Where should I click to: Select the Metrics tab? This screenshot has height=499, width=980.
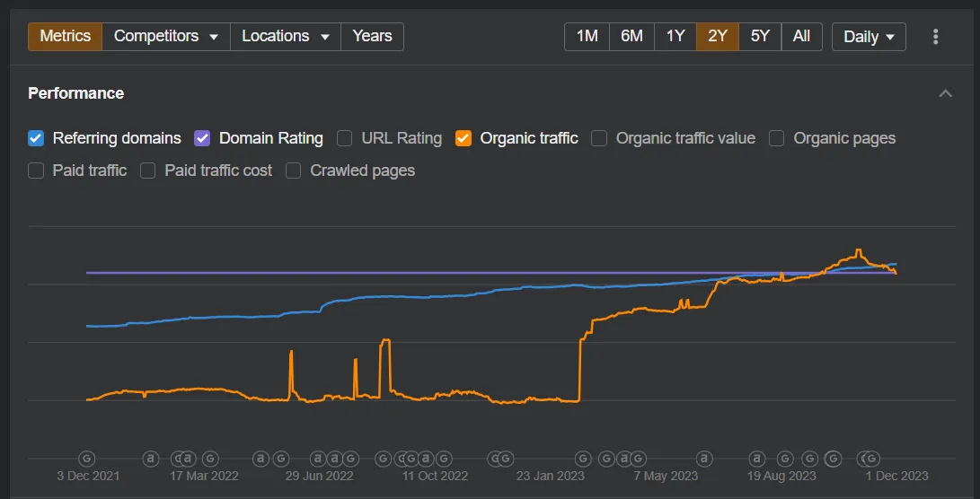point(65,37)
